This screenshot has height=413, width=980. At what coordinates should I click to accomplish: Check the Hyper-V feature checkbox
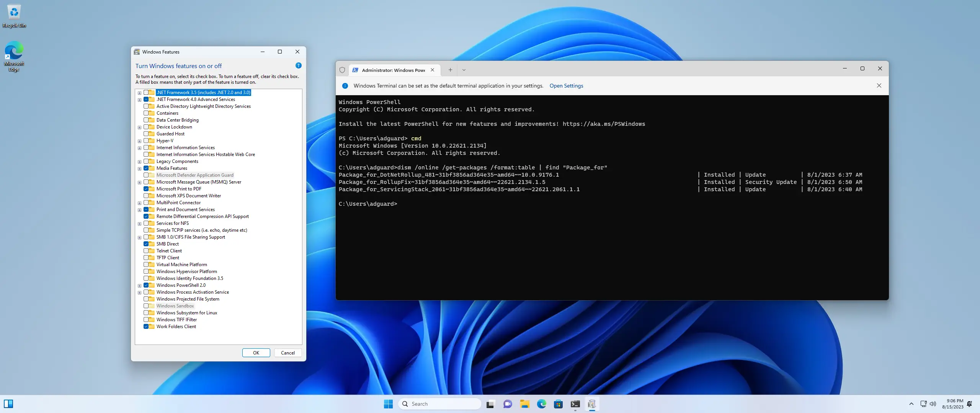point(146,141)
